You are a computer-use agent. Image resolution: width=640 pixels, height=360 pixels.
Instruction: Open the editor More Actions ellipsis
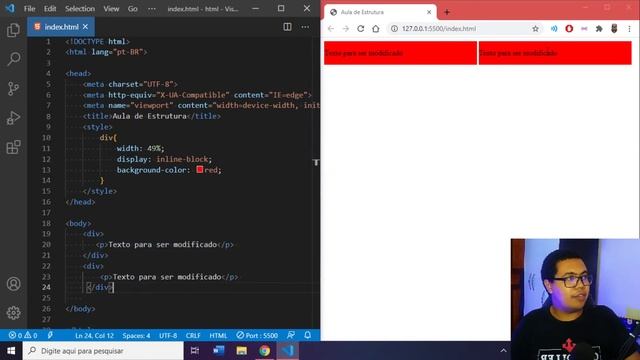305,27
